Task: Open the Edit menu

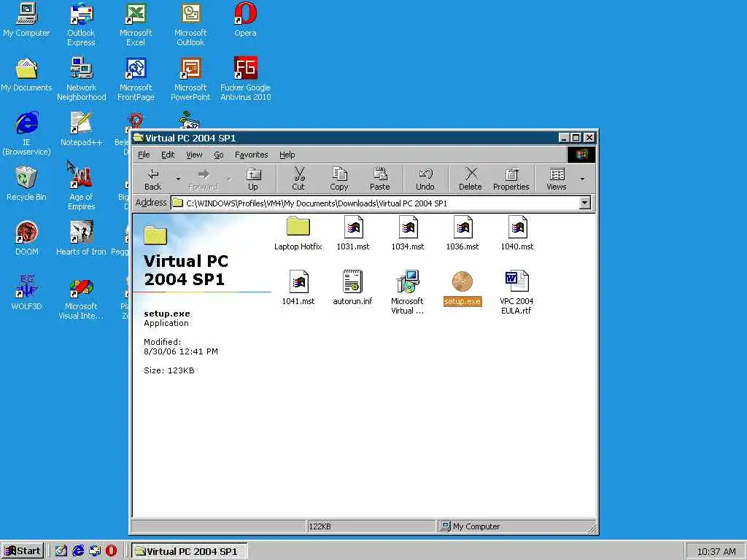Action: pyautogui.click(x=168, y=155)
